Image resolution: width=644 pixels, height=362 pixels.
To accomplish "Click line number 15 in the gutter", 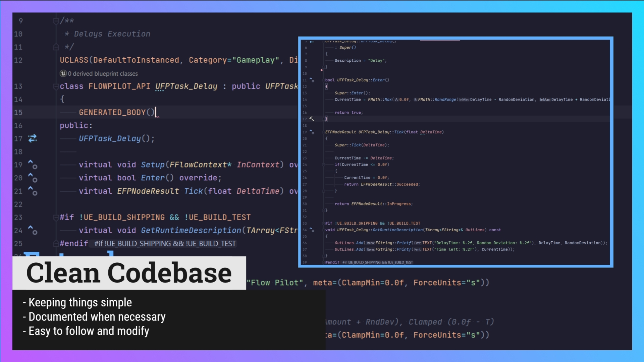I will tap(18, 113).
